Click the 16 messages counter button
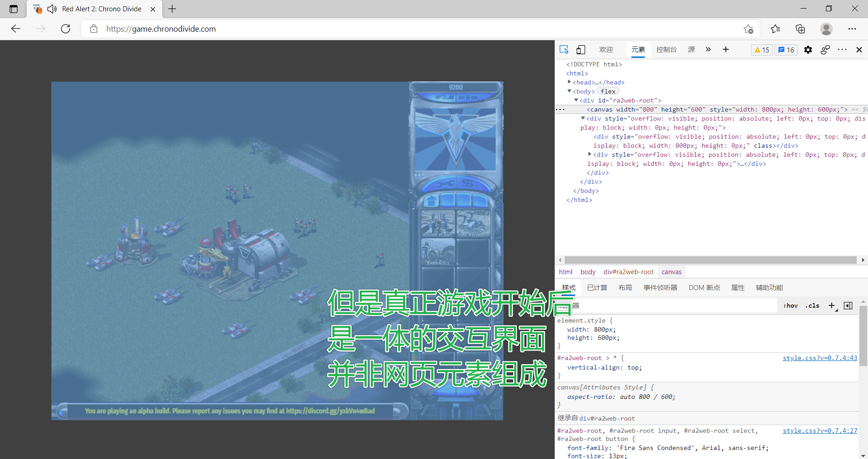Image resolution: width=868 pixels, height=459 pixels. click(786, 50)
